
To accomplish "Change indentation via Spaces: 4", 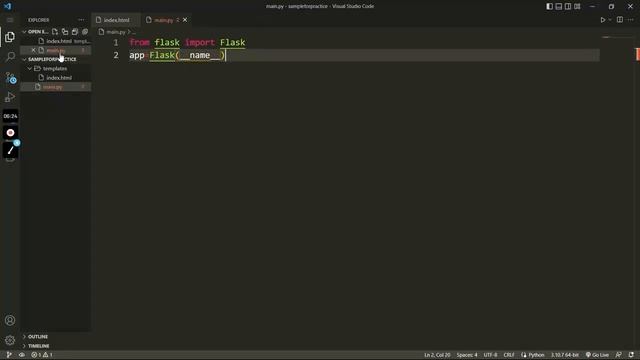I will [467, 355].
